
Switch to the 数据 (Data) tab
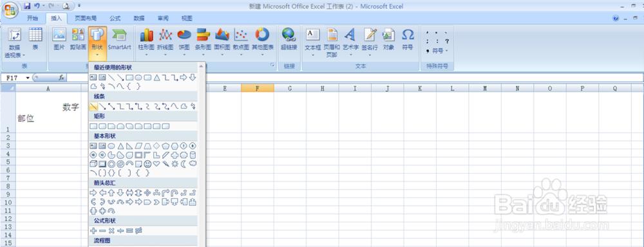[139, 19]
